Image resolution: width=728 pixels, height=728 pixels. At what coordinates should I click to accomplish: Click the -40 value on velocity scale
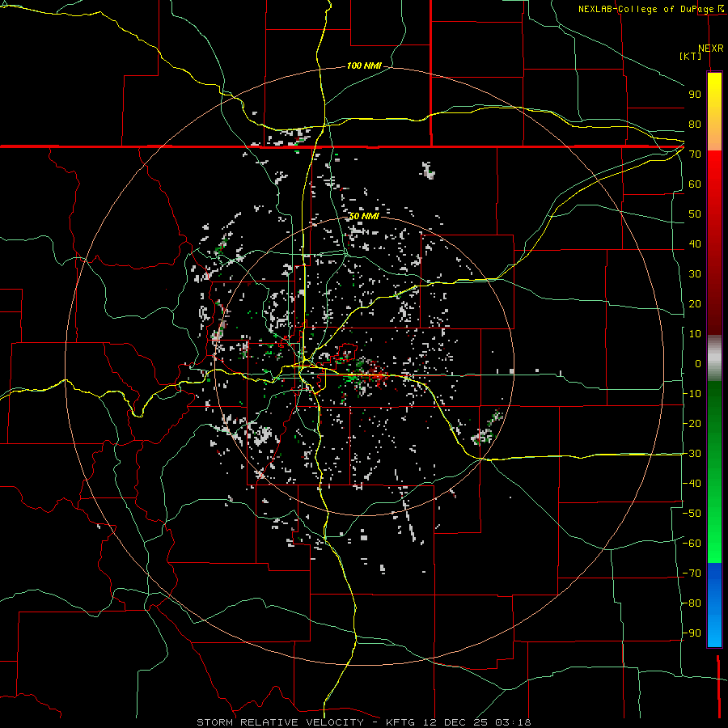[x=692, y=484]
